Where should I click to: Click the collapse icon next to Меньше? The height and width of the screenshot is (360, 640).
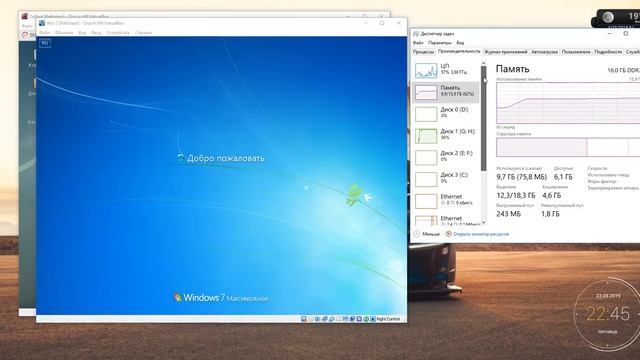tap(416, 234)
